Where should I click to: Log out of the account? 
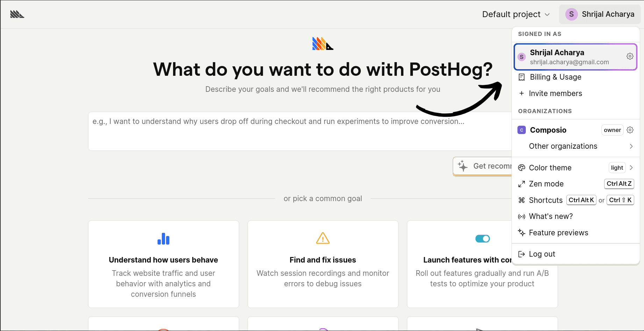click(575, 254)
